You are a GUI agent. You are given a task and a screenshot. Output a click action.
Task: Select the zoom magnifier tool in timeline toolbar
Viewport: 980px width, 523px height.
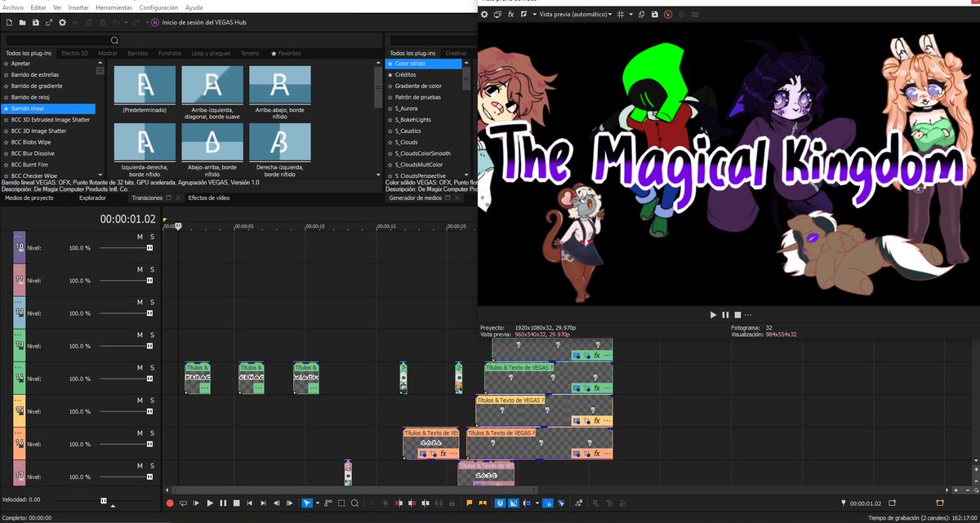pos(354,503)
